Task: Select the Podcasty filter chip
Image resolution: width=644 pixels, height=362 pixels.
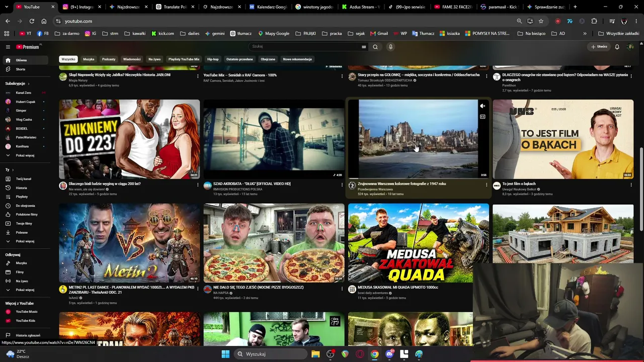Action: pos(109,59)
